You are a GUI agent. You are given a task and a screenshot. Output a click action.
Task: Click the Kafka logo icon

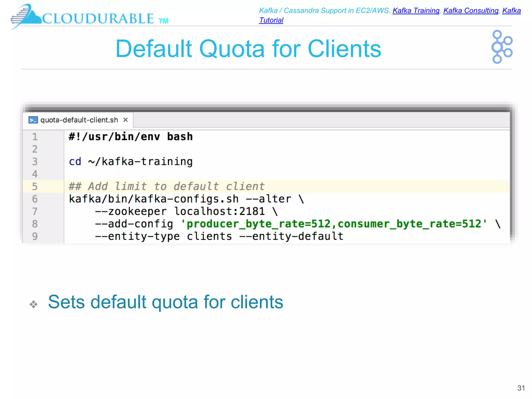[502, 47]
